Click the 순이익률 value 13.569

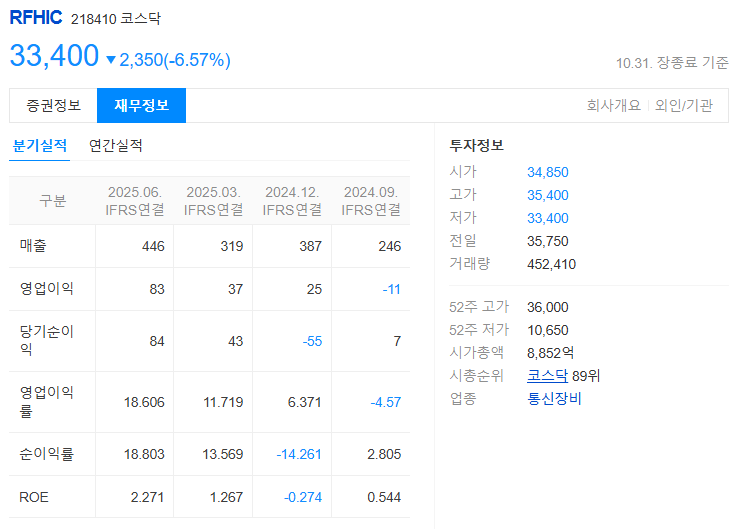223,454
